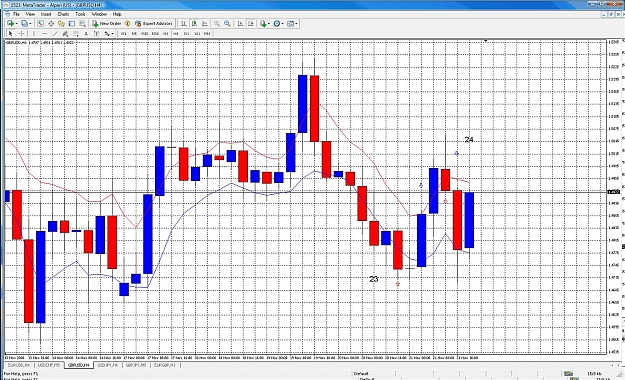Toggle the Auto Scroll chart icon

[x=240, y=24]
